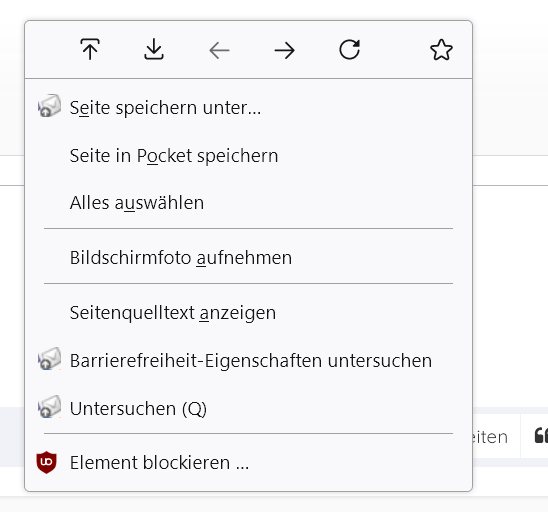Click envelope icon beside Untersuchen (Q)

pos(49,407)
